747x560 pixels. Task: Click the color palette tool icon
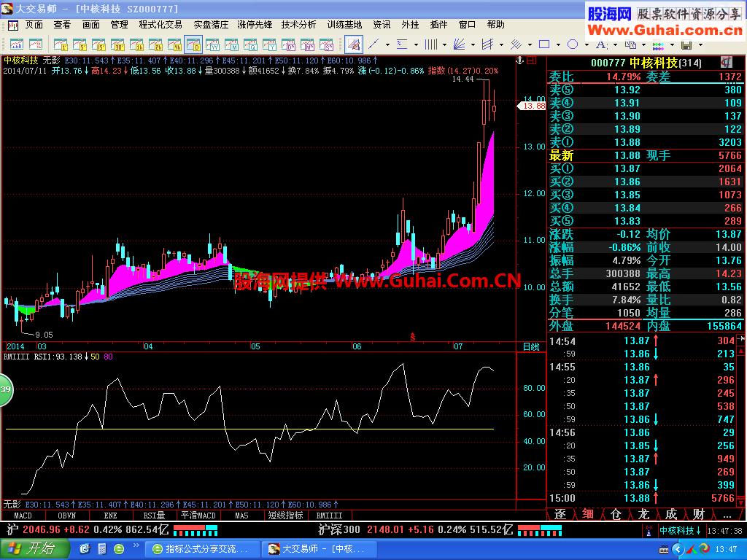657,44
